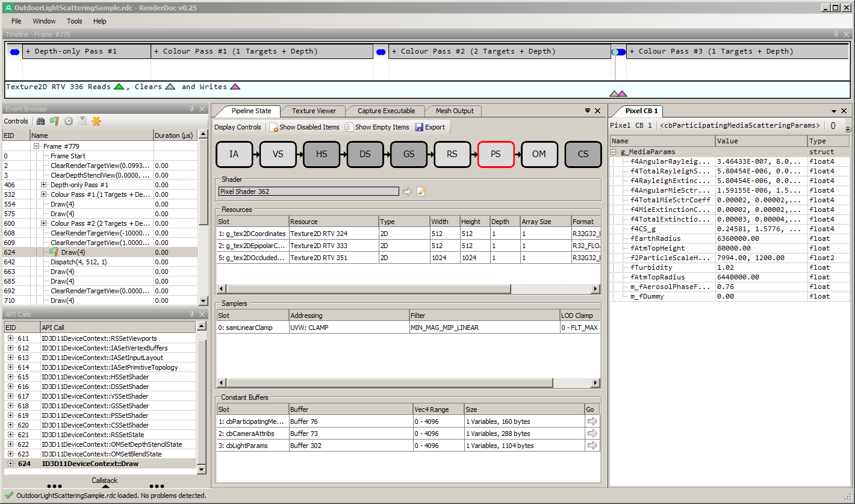Select the OM pipeline stage
Screen dimensions: 855x504
click(x=539, y=154)
